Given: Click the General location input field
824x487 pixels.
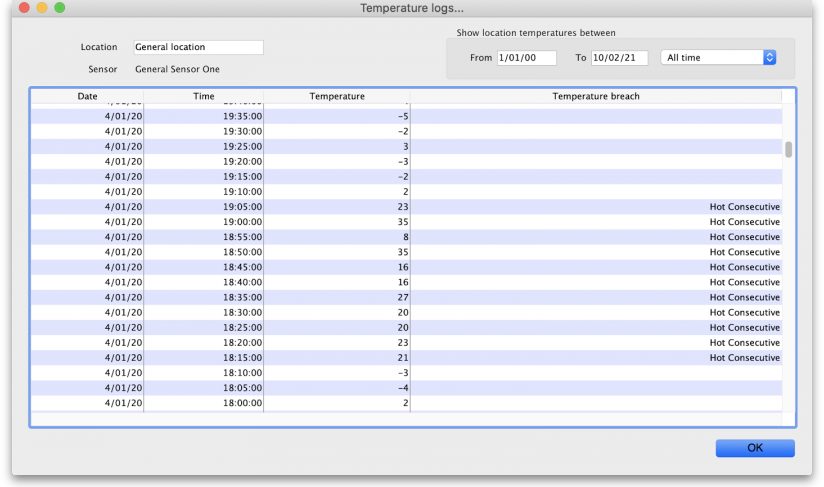Looking at the screenshot, I should point(198,47).
